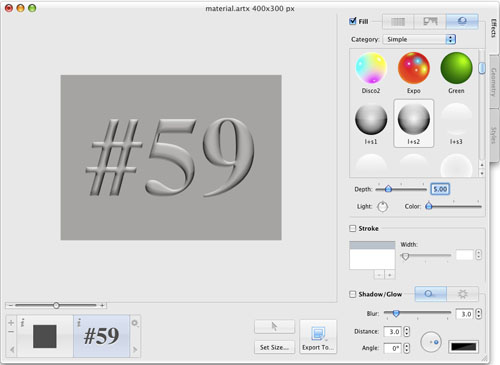
Task: Enable the Shadow/Glow checkbox
Action: click(352, 294)
